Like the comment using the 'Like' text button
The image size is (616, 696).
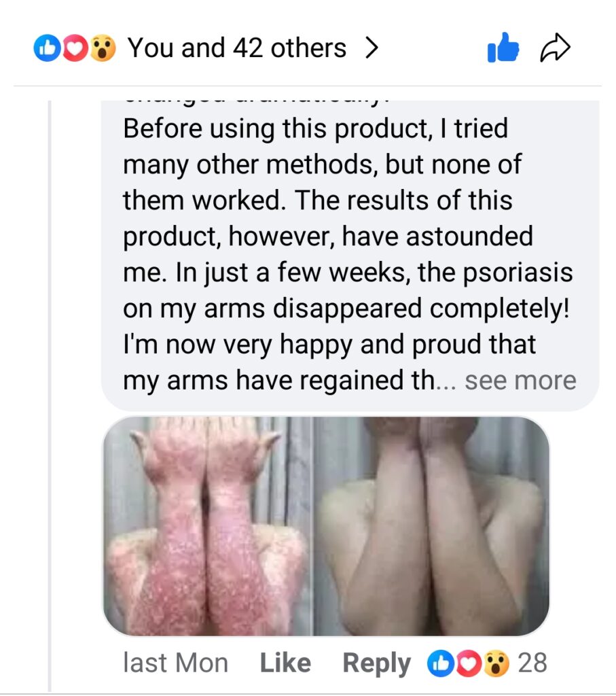285,663
